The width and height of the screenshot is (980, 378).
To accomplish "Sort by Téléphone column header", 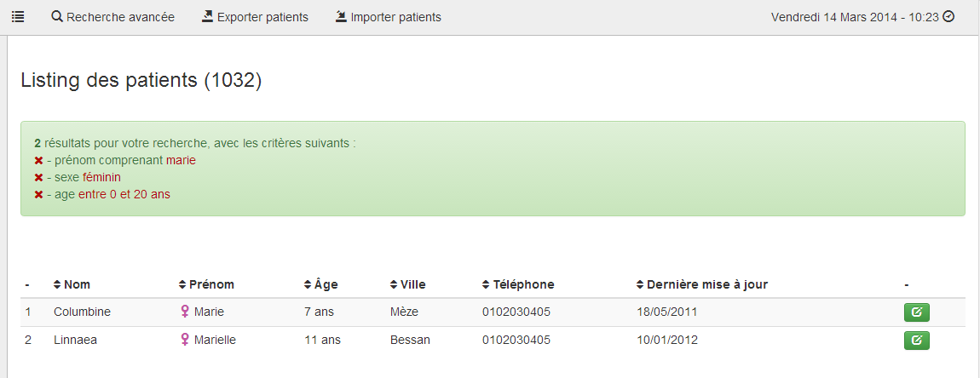I will tap(518, 284).
